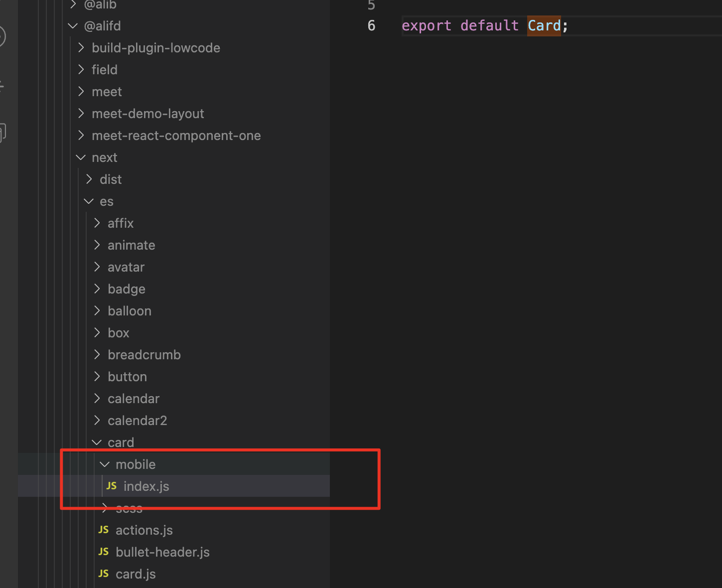
Task: Select the card folder label
Action: click(121, 442)
